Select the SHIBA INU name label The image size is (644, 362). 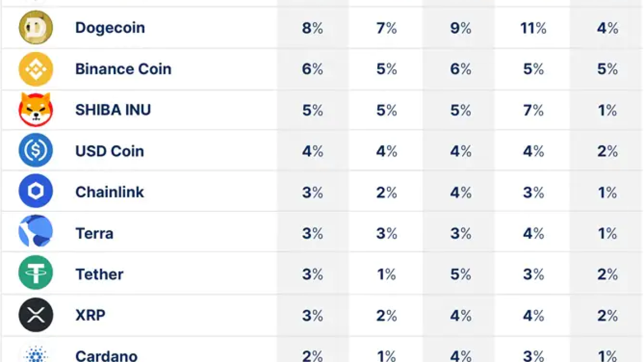pos(113,110)
